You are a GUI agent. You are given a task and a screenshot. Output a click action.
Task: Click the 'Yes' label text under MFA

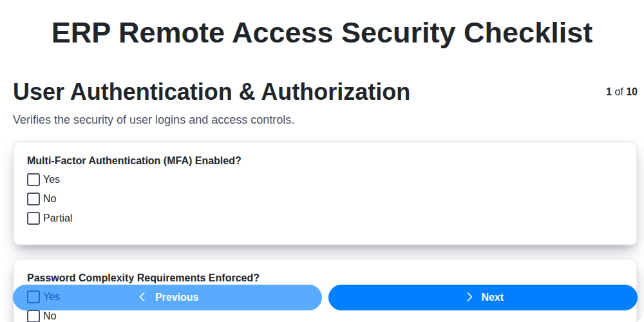(x=52, y=180)
